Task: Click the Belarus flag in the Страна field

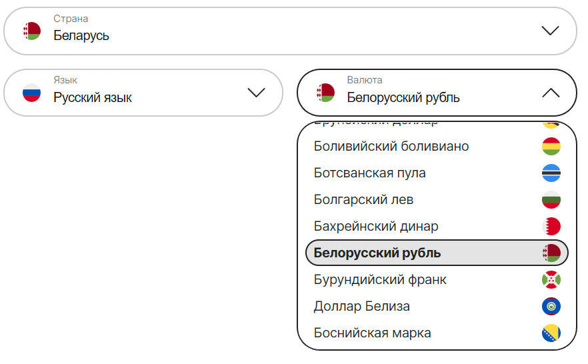Action: 32,31
